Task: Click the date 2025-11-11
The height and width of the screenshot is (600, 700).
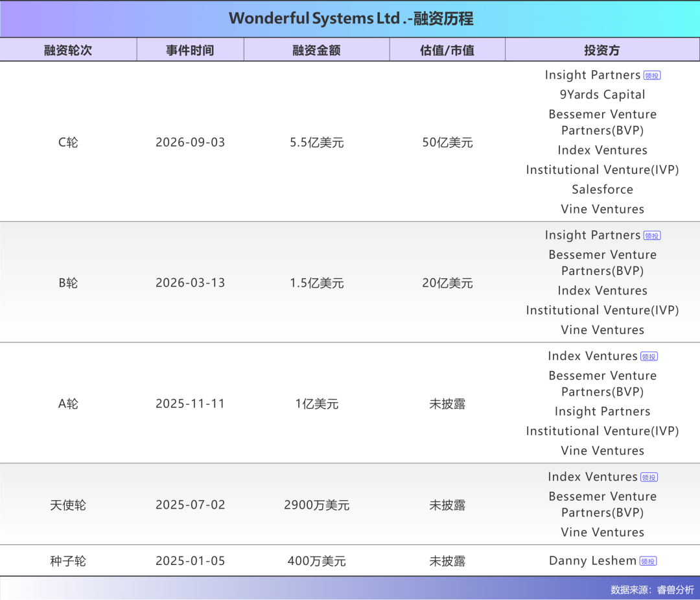Action: (x=190, y=403)
